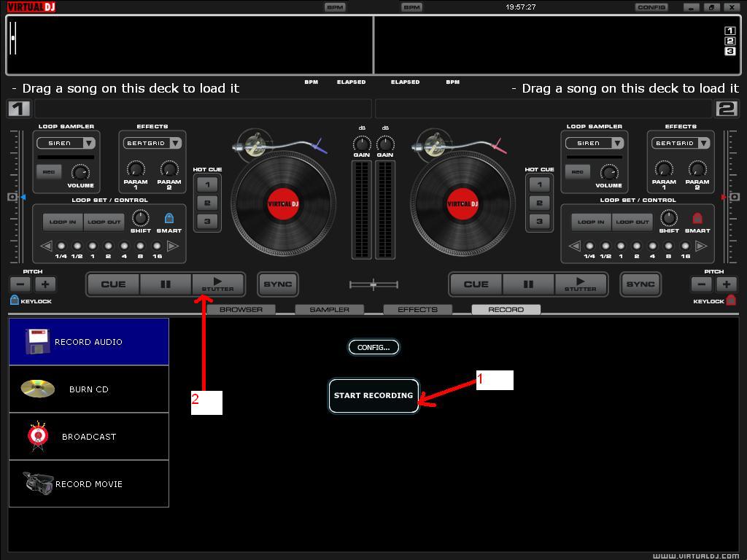
Task: Choose the Burn CD disc option
Action: pyautogui.click(x=88, y=389)
